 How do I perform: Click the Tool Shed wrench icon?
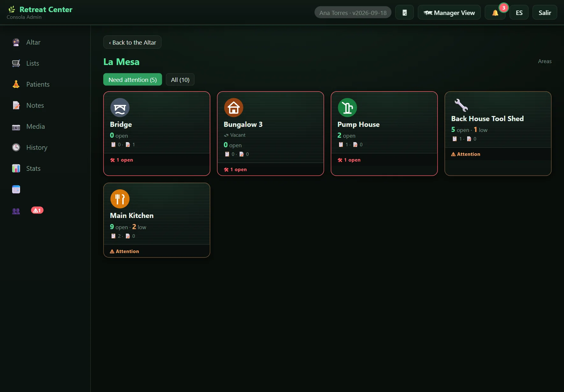[461, 105]
